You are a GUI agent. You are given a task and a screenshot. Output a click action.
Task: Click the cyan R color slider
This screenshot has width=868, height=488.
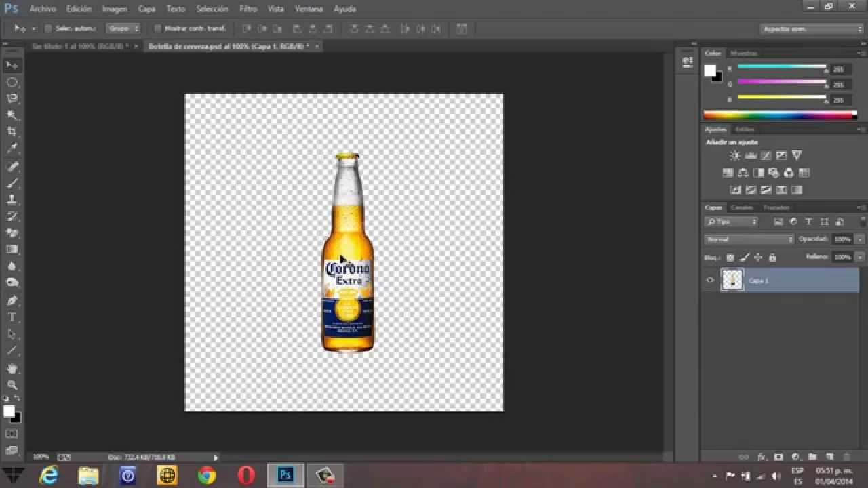pos(782,67)
